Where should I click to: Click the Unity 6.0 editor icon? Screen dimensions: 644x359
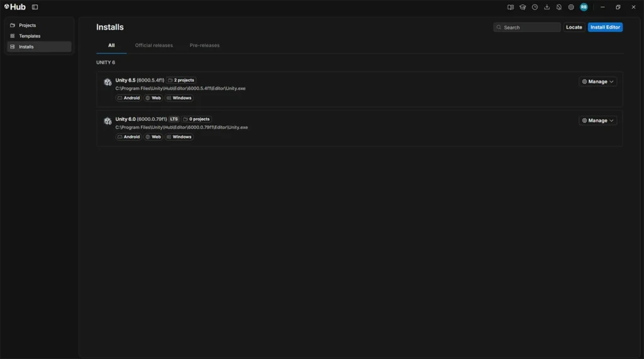click(x=108, y=121)
